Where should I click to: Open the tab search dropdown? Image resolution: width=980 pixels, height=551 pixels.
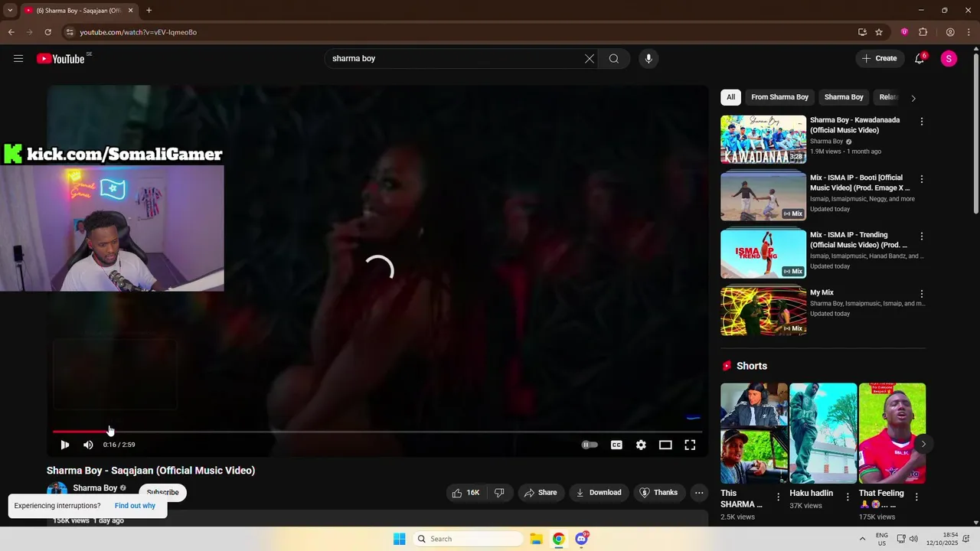10,11
